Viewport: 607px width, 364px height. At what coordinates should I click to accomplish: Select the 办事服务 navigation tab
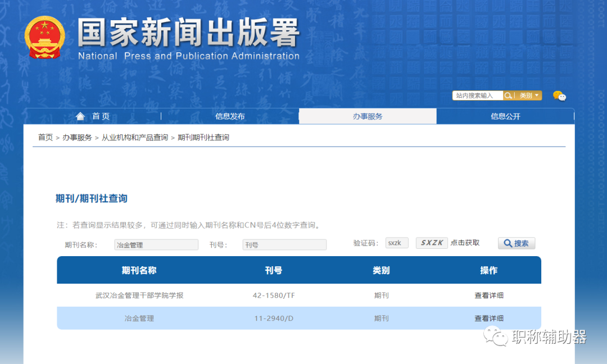(367, 116)
